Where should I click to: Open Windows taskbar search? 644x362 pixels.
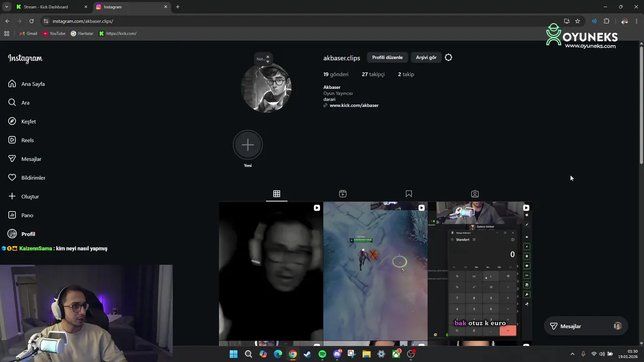click(249, 354)
